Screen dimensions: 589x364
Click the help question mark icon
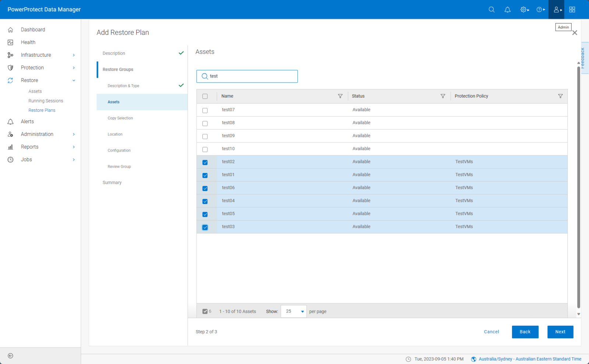(540, 10)
